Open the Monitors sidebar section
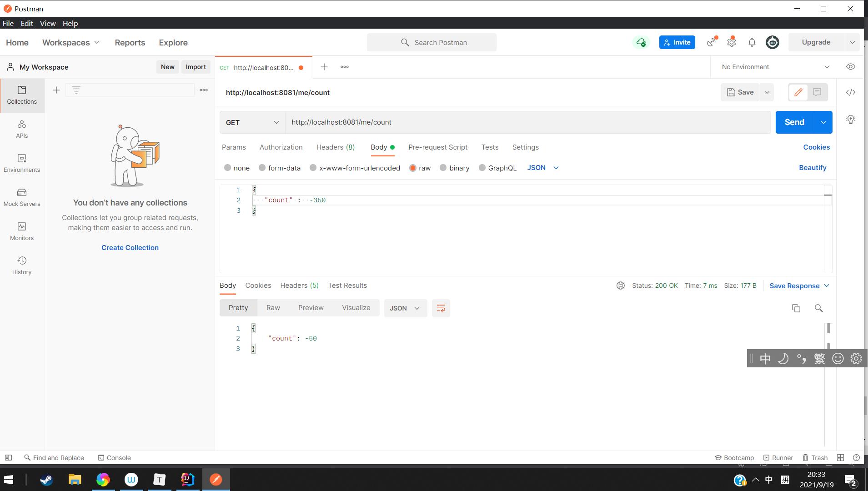868x491 pixels. 22,232
